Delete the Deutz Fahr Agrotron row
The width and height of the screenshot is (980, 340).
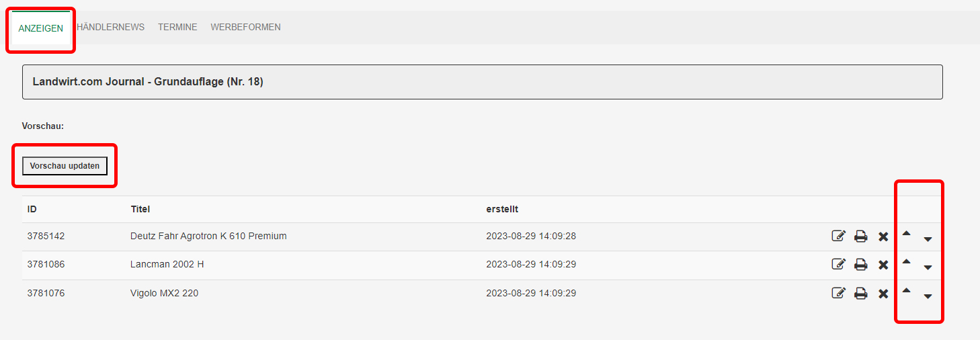[883, 237]
